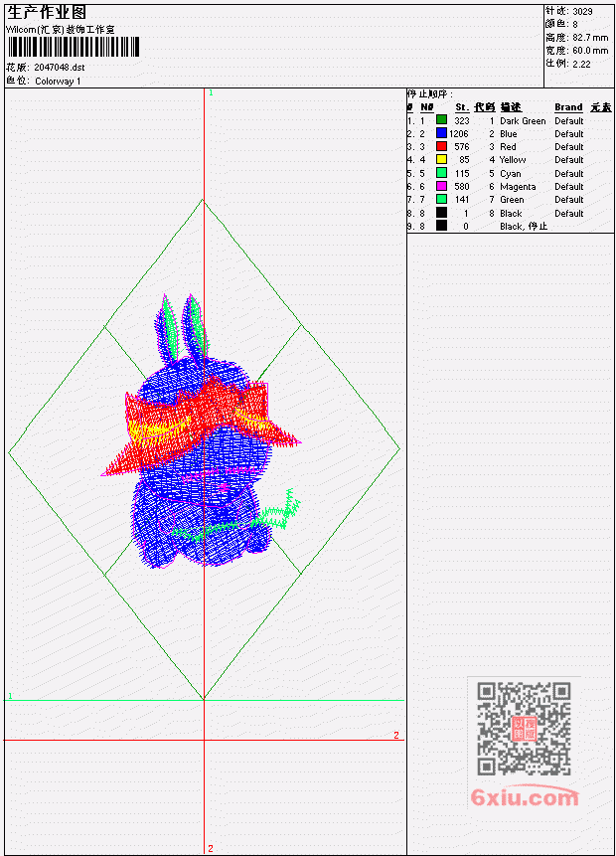Select stitch count '115' for Cyan

point(462,174)
